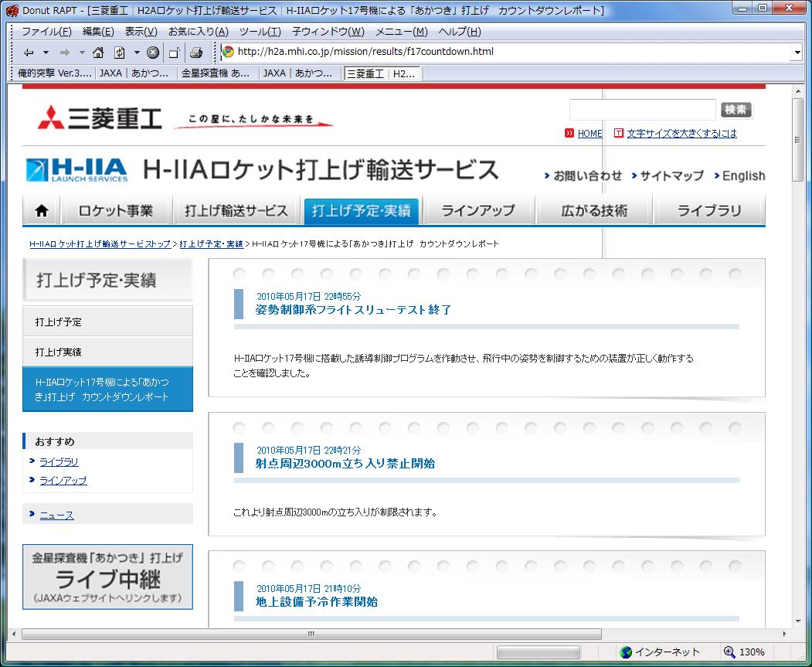Switch to the 三菱重工 H2 tab
The image size is (812, 667).
pyautogui.click(x=382, y=73)
